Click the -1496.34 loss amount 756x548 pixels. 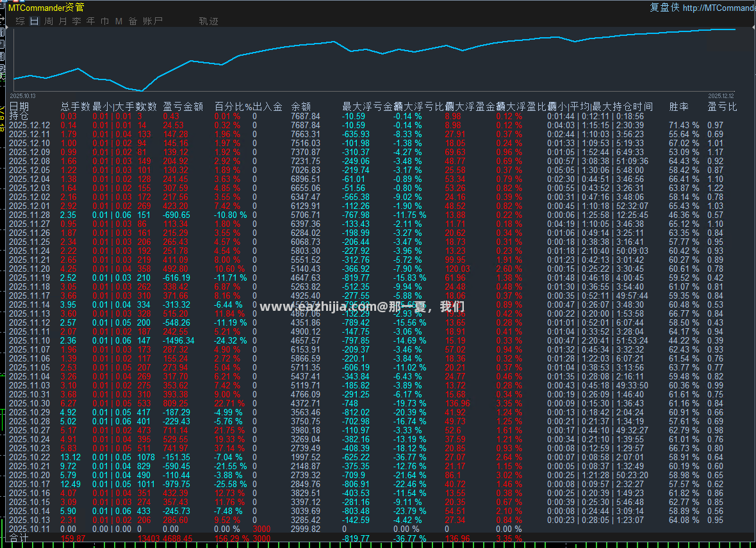pyautogui.click(x=179, y=340)
